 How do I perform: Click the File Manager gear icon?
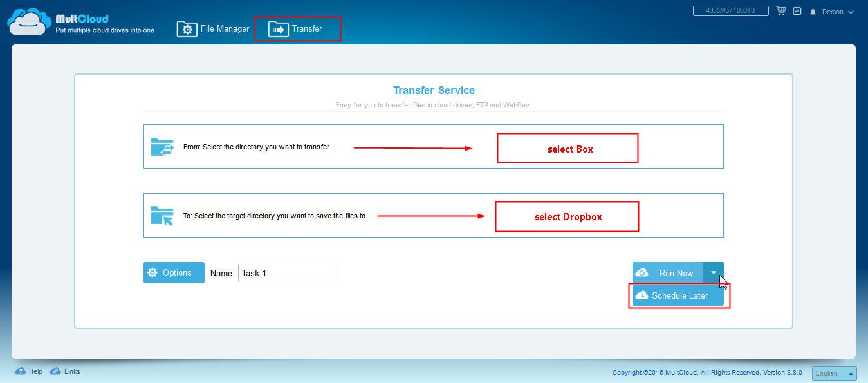point(187,30)
